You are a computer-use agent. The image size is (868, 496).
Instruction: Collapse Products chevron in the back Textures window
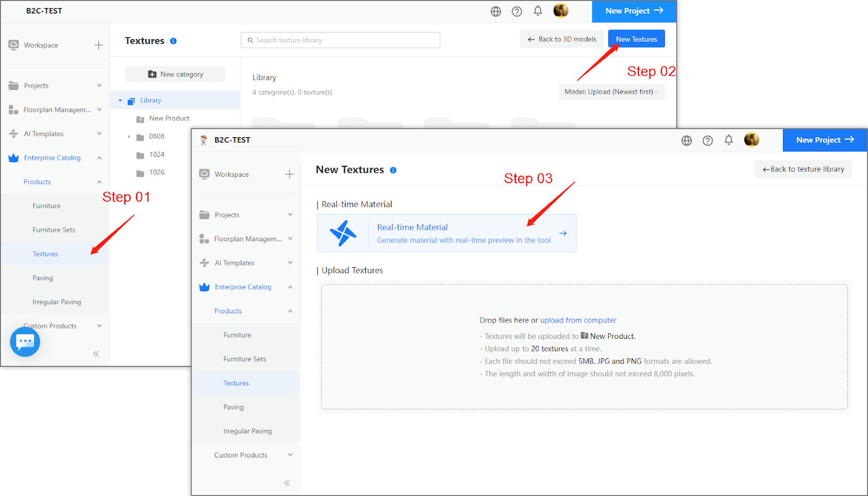(x=99, y=182)
